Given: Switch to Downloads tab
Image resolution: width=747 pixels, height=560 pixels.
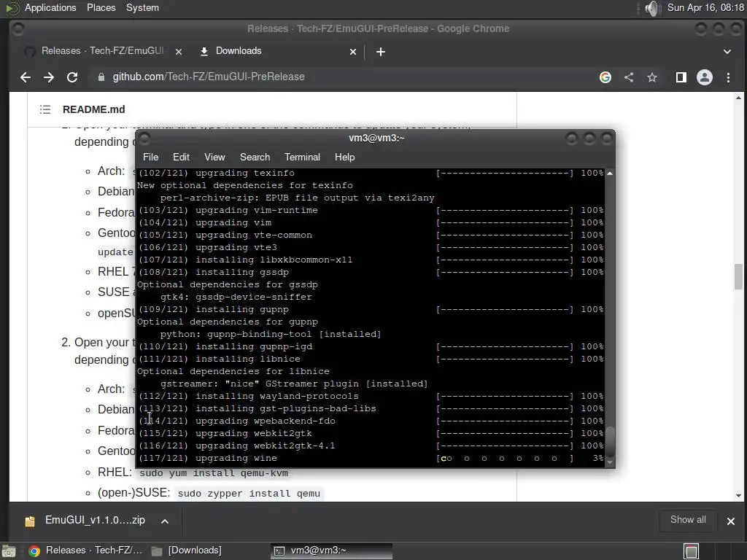Looking at the screenshot, I should tap(239, 51).
